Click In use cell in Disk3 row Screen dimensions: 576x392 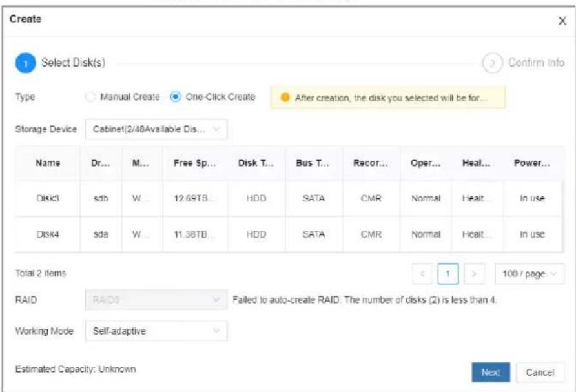[532, 198]
